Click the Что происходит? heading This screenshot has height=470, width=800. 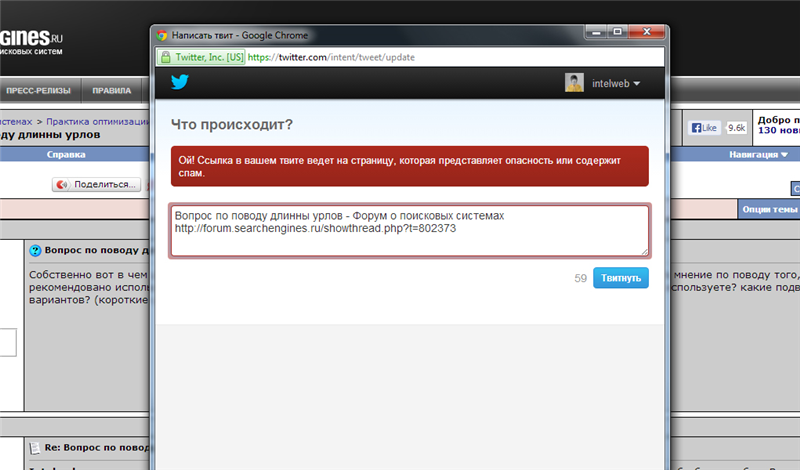pyautogui.click(x=232, y=125)
